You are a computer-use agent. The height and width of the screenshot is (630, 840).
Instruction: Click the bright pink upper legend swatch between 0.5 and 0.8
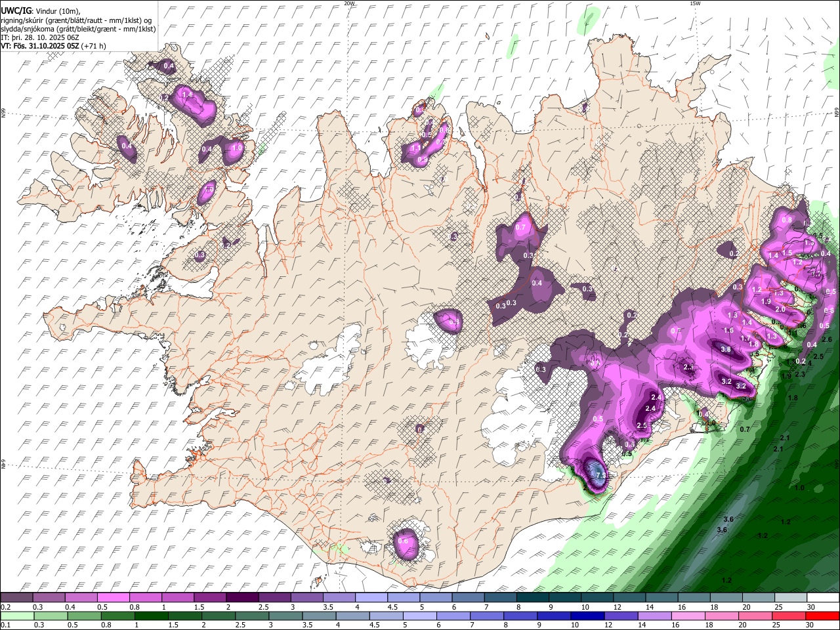tap(114, 598)
